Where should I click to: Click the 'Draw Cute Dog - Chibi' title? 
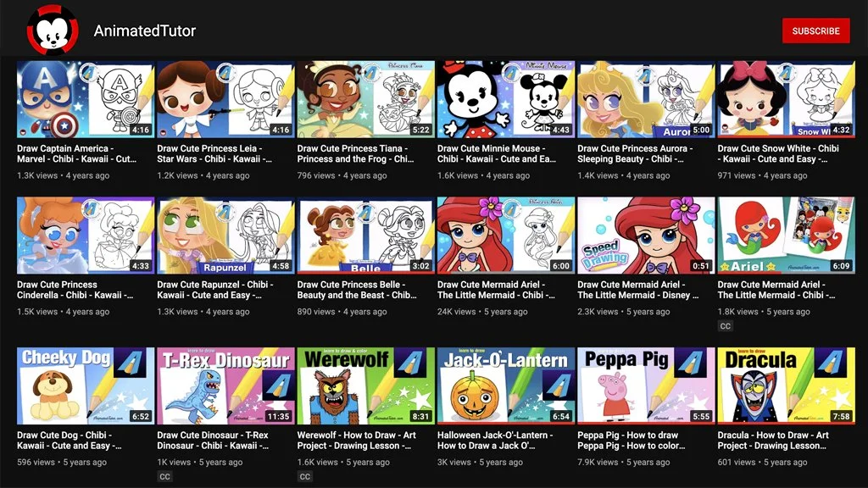pyautogui.click(x=70, y=440)
